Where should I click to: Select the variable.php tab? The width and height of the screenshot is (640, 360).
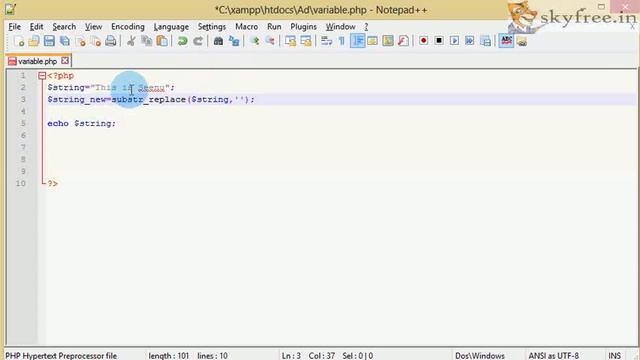pyautogui.click(x=37, y=61)
